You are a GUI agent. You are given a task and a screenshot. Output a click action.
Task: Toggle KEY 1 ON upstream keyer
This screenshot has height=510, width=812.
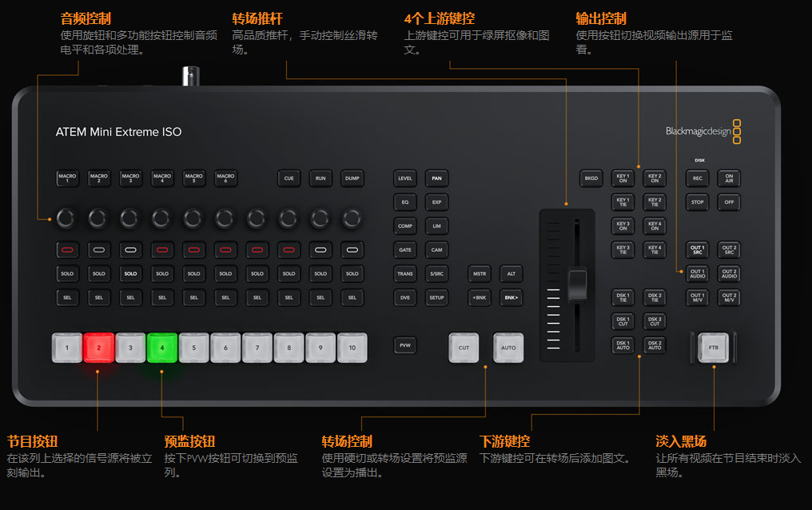coord(623,177)
